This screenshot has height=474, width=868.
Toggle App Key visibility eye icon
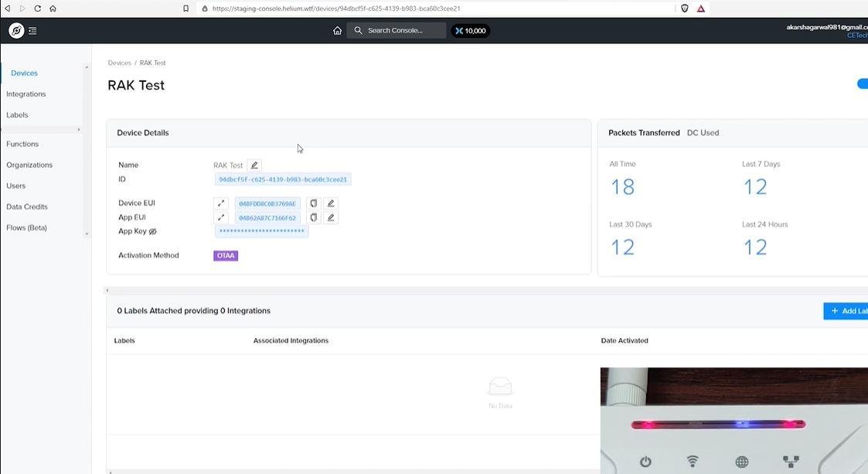click(x=153, y=231)
